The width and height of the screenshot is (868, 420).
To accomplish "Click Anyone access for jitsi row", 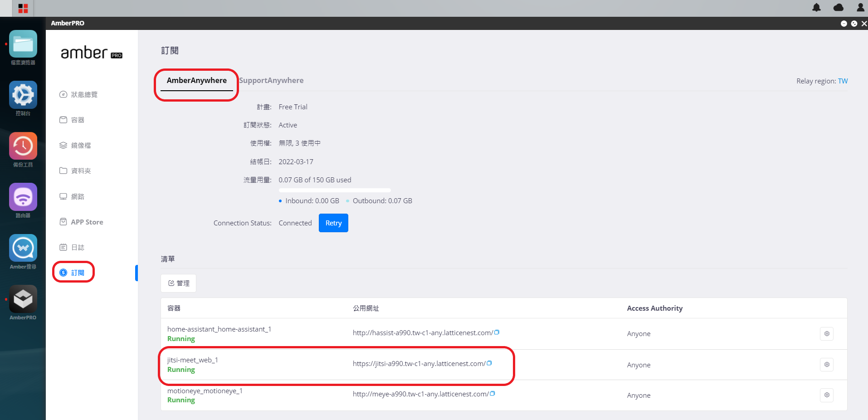I will point(639,365).
